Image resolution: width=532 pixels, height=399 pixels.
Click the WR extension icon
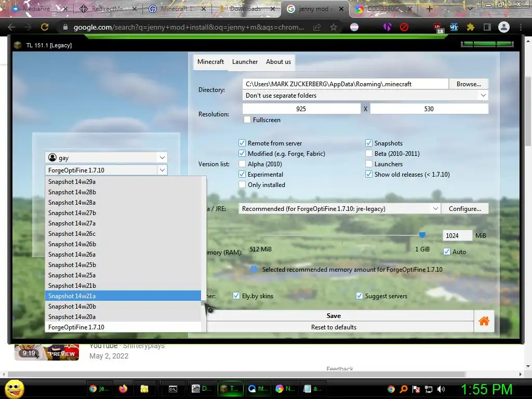click(x=454, y=27)
